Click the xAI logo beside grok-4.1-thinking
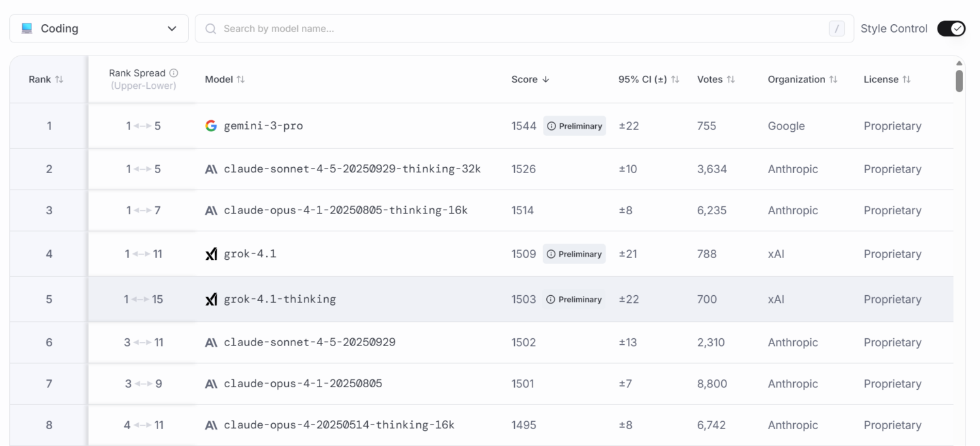The image size is (980, 446). coord(211,299)
